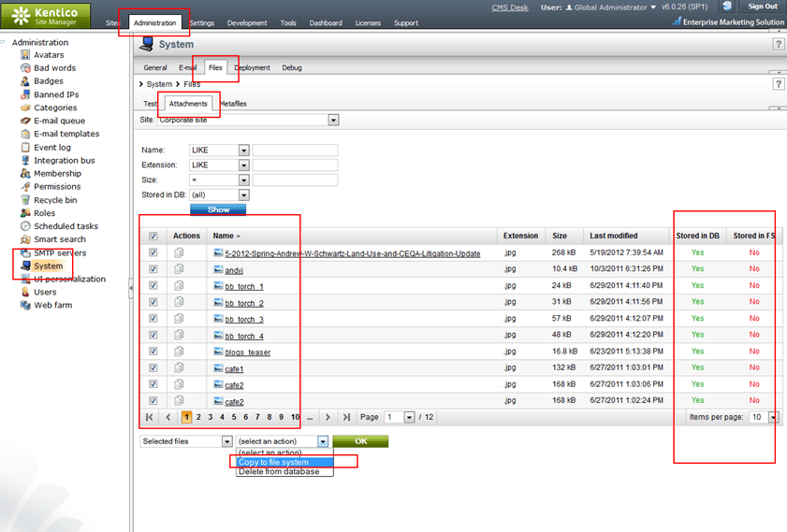Click the Users icon in tree

click(25, 292)
